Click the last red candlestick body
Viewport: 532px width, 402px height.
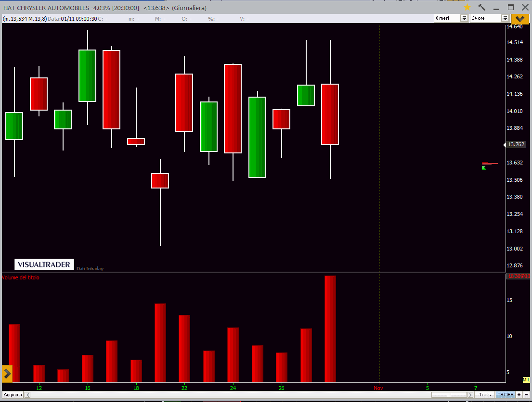330,114
